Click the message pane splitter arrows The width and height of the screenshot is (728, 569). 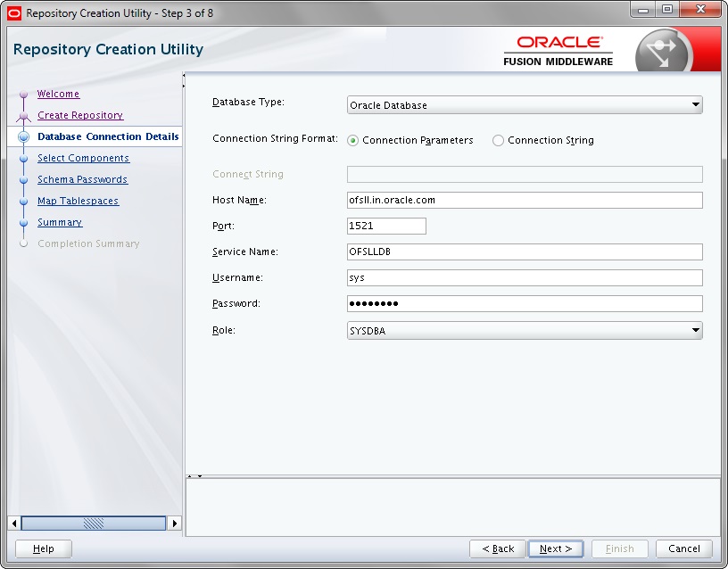(x=194, y=476)
